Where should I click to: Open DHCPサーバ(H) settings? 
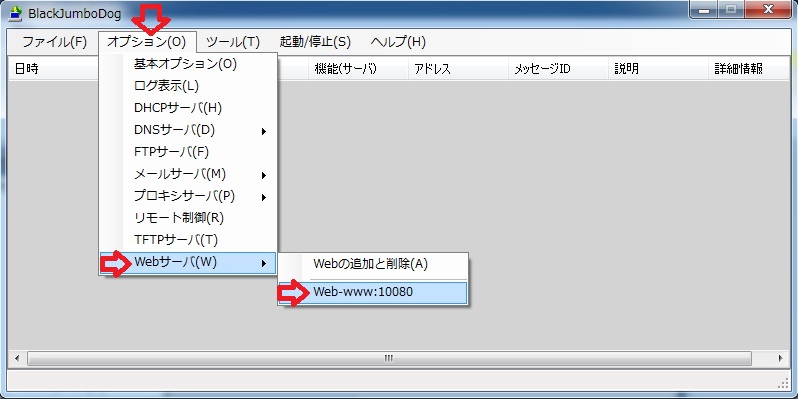coord(188,108)
